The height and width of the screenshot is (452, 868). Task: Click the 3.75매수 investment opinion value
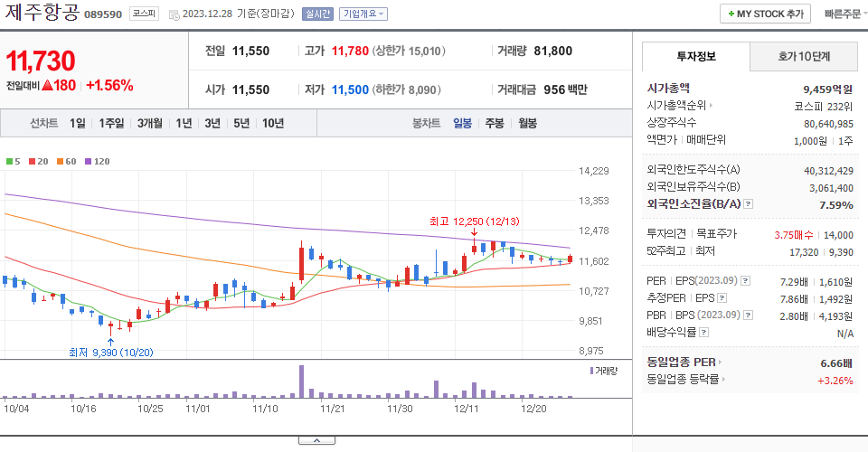793,235
